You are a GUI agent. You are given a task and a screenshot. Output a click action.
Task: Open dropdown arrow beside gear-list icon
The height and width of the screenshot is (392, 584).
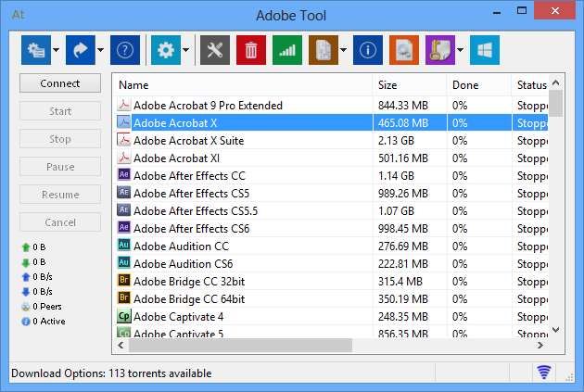click(x=57, y=50)
